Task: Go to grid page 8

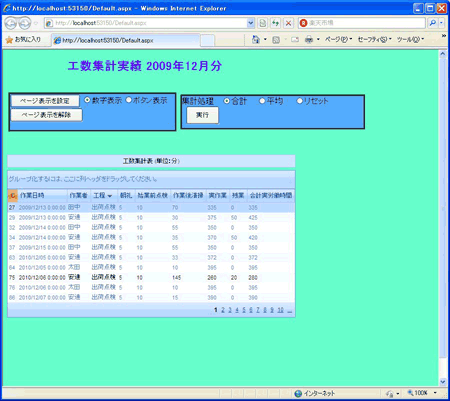Action: pyautogui.click(x=265, y=310)
